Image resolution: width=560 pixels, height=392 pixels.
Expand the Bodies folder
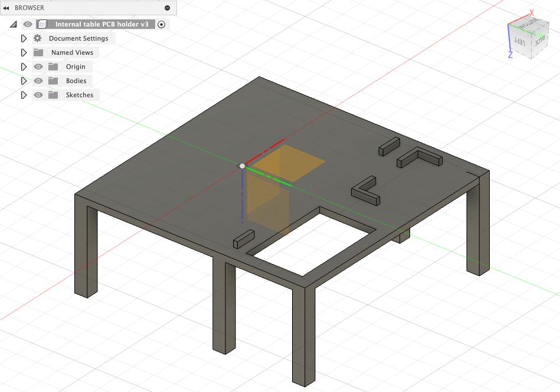click(24, 81)
